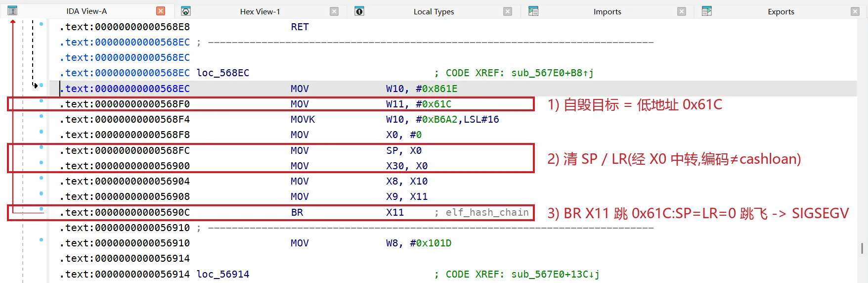868x283 pixels.
Task: Click address .text:0000000000056904
Action: [x=125, y=182]
